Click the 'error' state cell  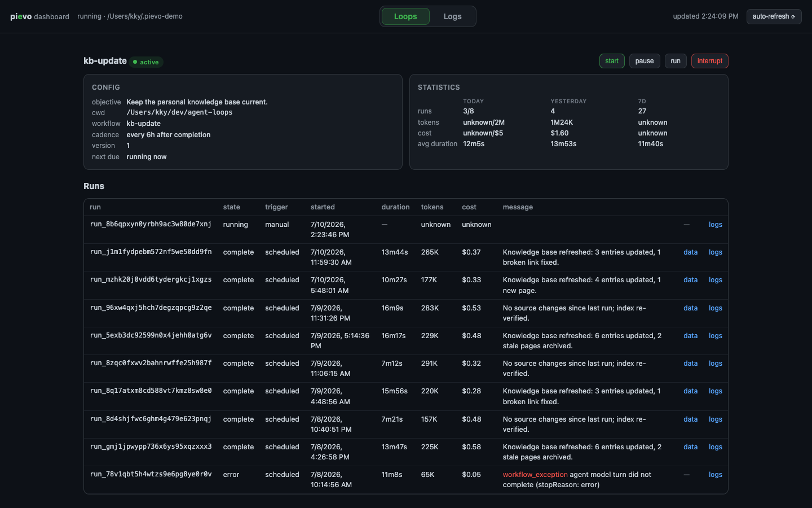(x=231, y=475)
